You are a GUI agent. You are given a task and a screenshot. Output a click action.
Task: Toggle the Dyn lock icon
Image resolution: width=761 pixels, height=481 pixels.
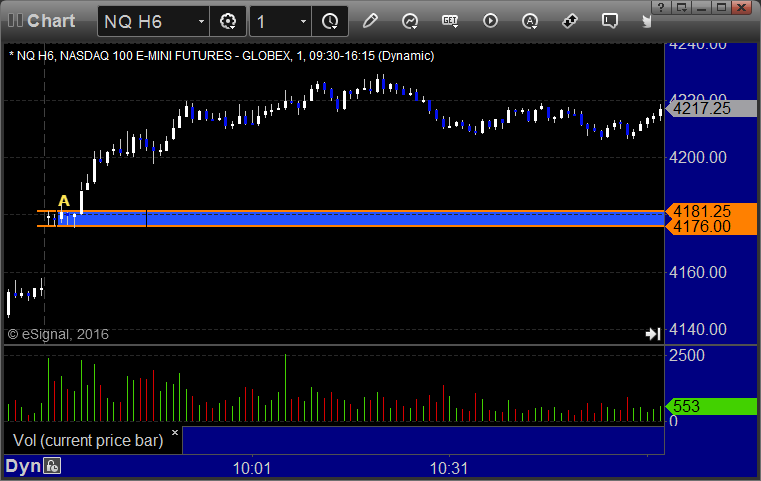[x=52, y=466]
